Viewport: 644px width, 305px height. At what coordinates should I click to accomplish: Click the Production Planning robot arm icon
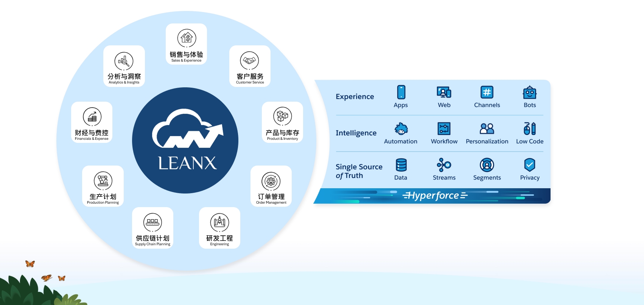[x=103, y=181]
